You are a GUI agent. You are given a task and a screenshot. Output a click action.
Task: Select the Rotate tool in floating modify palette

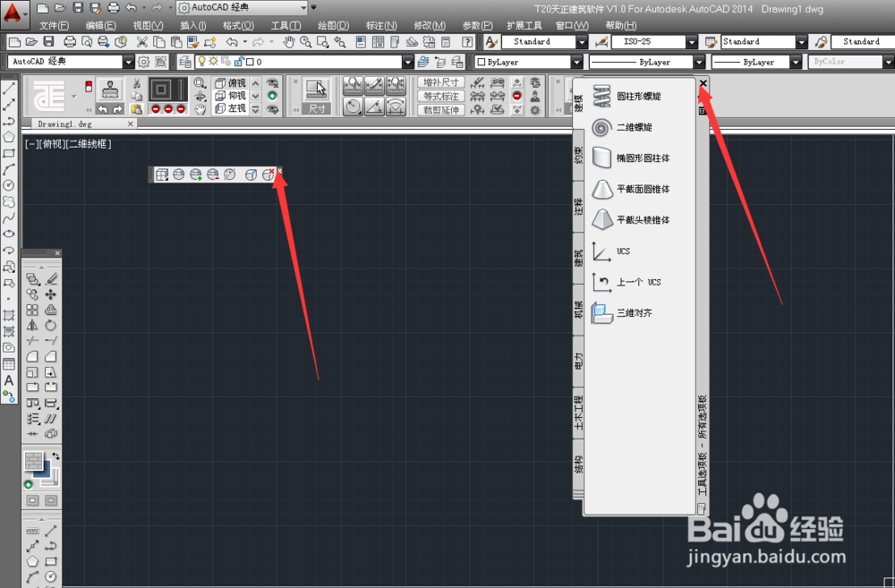51,325
